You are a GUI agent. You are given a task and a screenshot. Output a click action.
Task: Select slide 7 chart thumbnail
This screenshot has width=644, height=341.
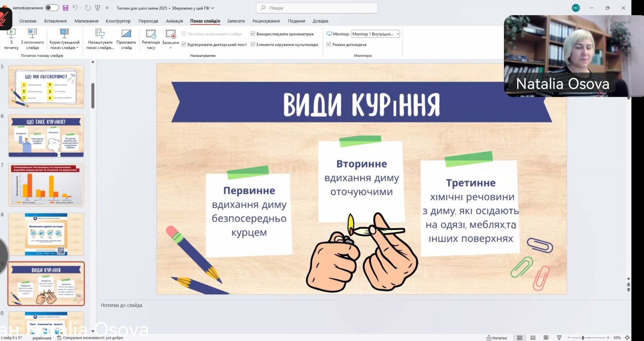pos(46,185)
